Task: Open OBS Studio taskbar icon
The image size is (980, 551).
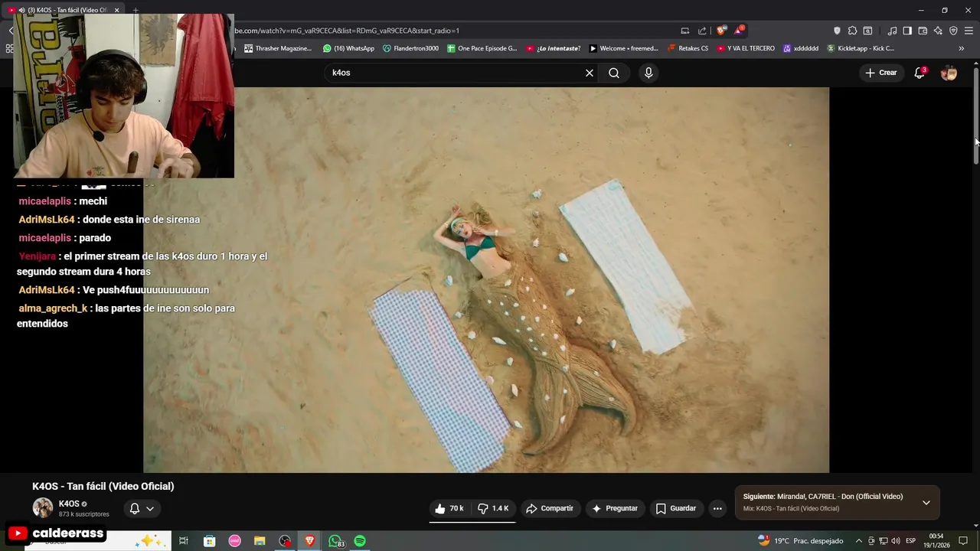Action: tap(285, 541)
